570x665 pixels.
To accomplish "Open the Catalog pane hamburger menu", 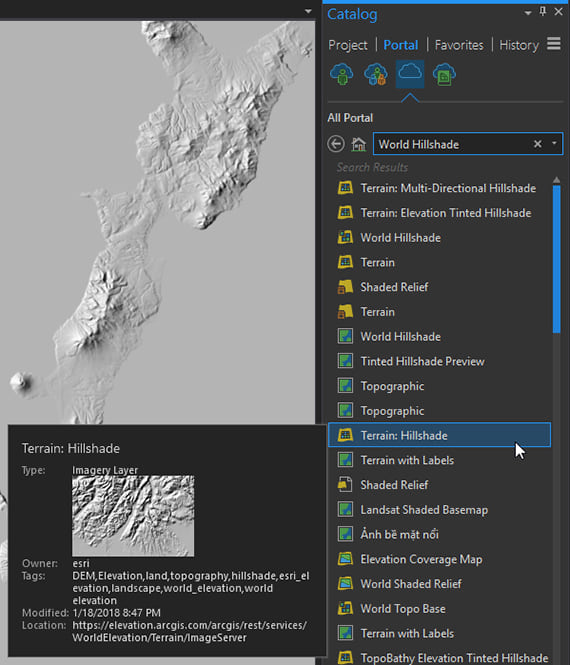I will point(554,44).
